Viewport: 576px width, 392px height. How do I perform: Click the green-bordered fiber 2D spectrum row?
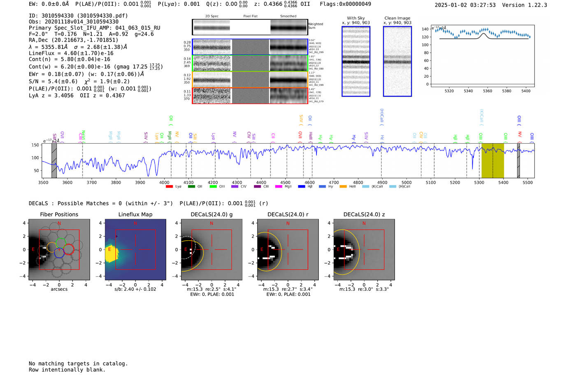(x=250, y=63)
